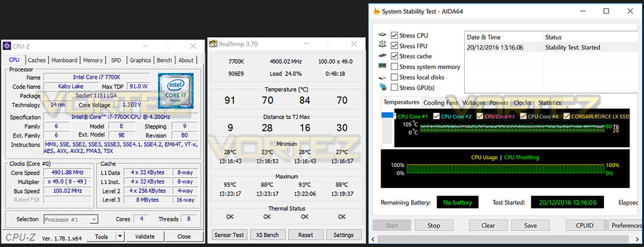Click the Clear button in AIDA64
Viewport: 644px width, 247px height.
pyautogui.click(x=488, y=226)
